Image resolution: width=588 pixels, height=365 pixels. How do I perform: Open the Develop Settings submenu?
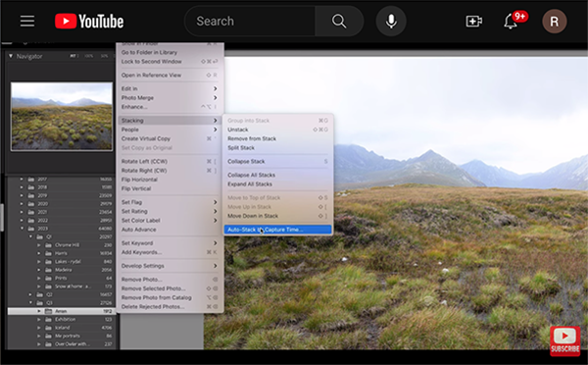tap(170, 266)
